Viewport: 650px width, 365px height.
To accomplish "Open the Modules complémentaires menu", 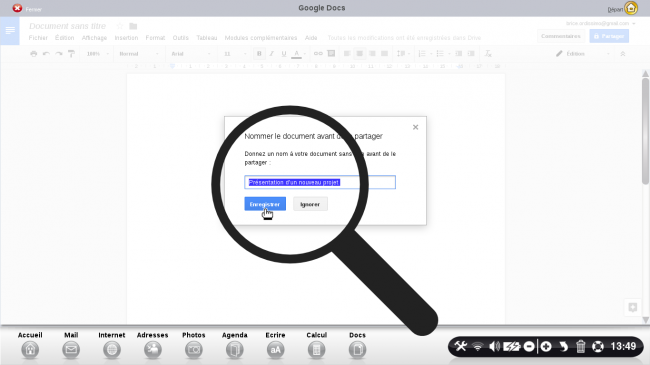I will pyautogui.click(x=261, y=38).
